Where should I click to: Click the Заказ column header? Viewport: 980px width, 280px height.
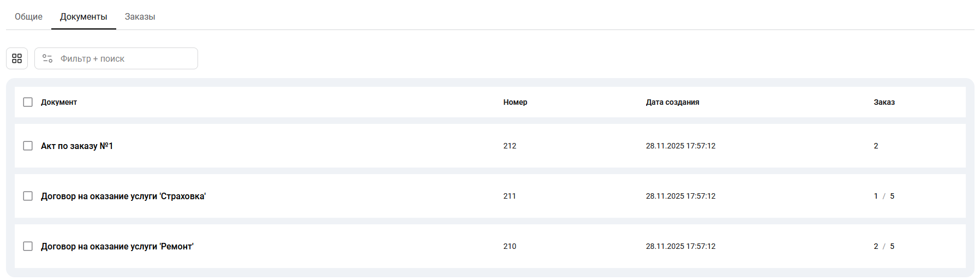[884, 102]
